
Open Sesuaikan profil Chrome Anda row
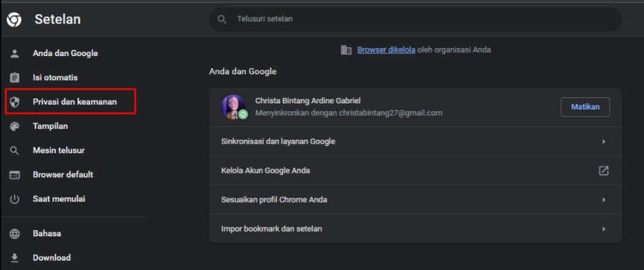415,200
